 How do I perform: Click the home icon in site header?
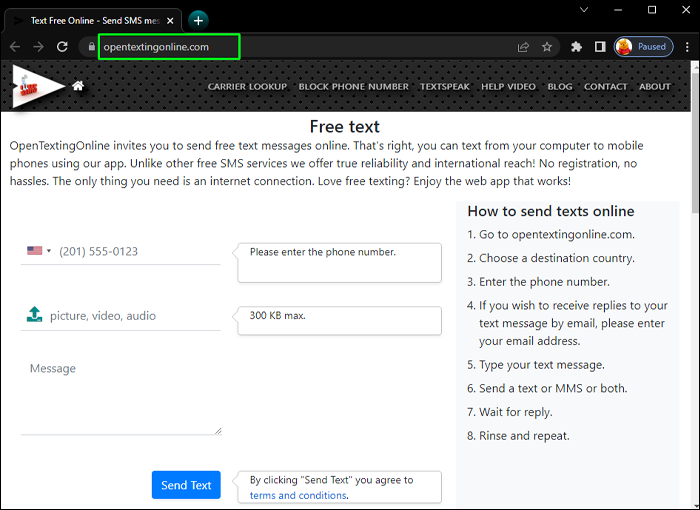pos(78,86)
